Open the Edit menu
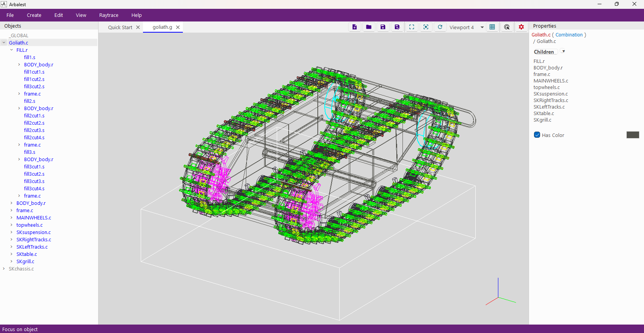 point(59,15)
